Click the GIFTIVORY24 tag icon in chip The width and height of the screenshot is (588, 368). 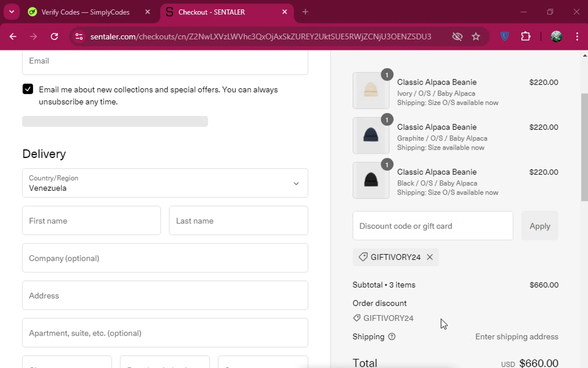pyautogui.click(x=363, y=257)
